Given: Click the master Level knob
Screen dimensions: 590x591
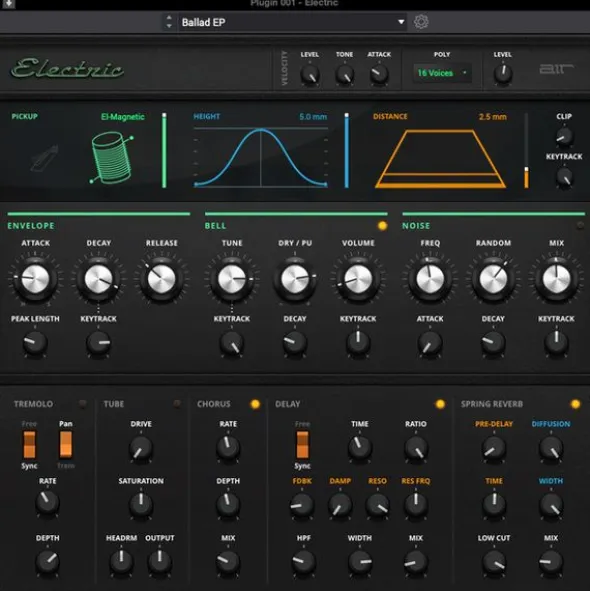Looking at the screenshot, I should point(503,73).
